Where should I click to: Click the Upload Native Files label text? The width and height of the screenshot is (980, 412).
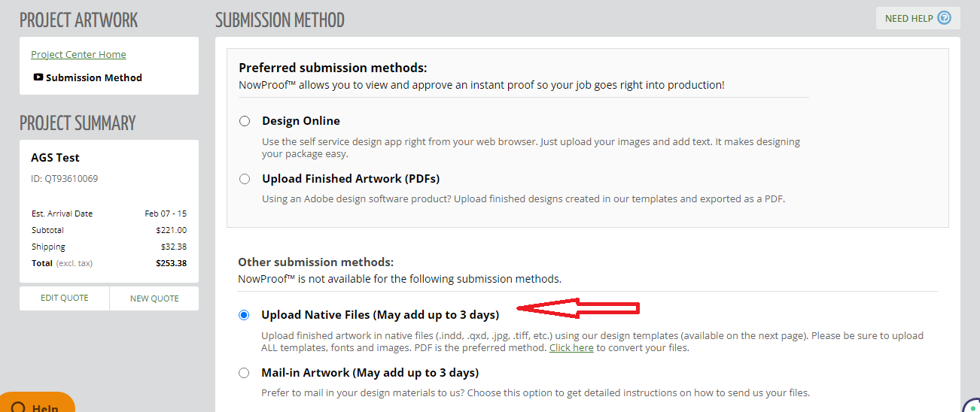click(380, 314)
